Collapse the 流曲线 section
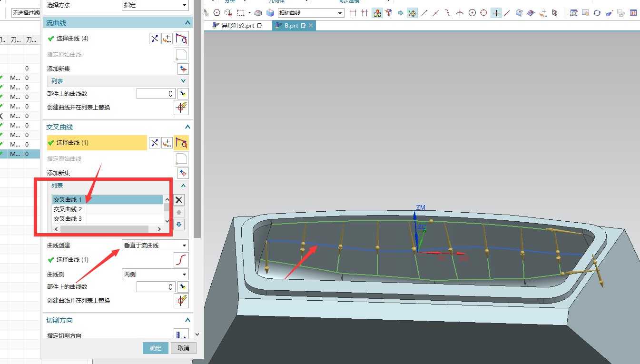 pos(187,22)
